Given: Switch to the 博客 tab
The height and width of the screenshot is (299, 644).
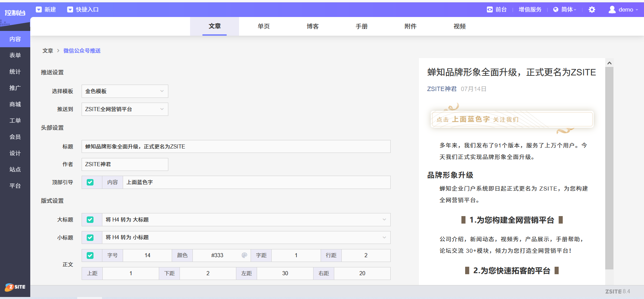Looking at the screenshot, I should click(x=312, y=26).
